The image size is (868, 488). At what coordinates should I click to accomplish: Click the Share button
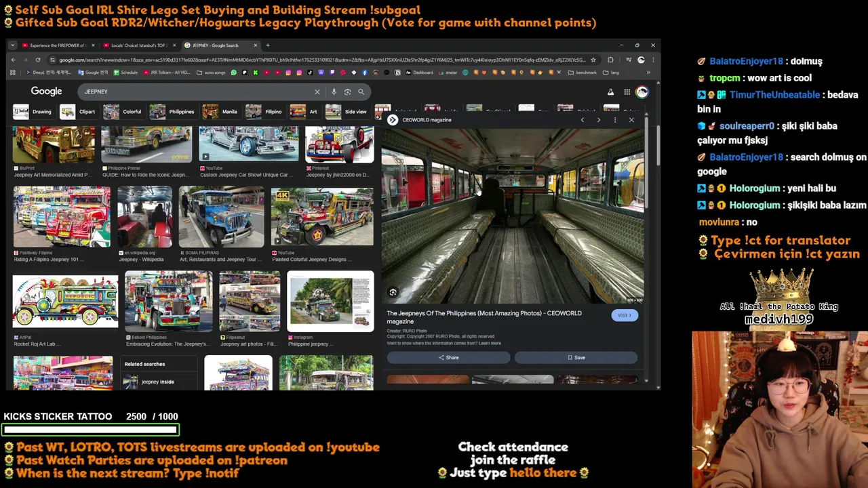click(x=448, y=357)
